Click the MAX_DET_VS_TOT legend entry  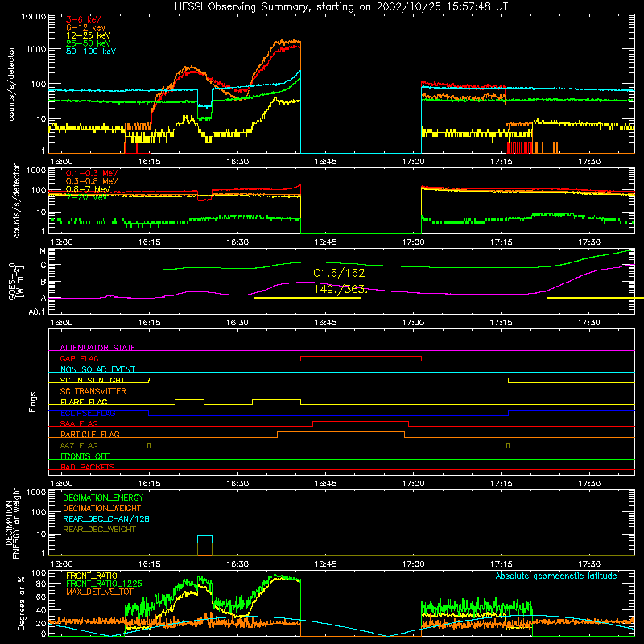[100, 592]
